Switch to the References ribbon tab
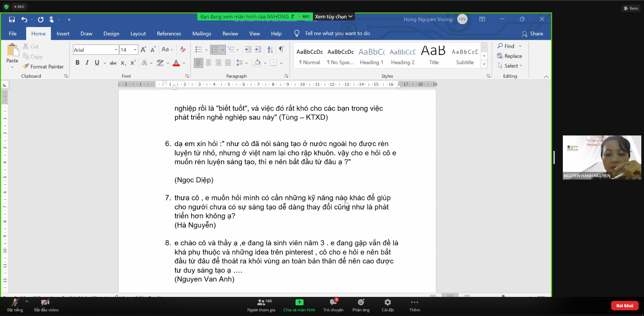Screen dimensions: 644x316 [x=169, y=34]
